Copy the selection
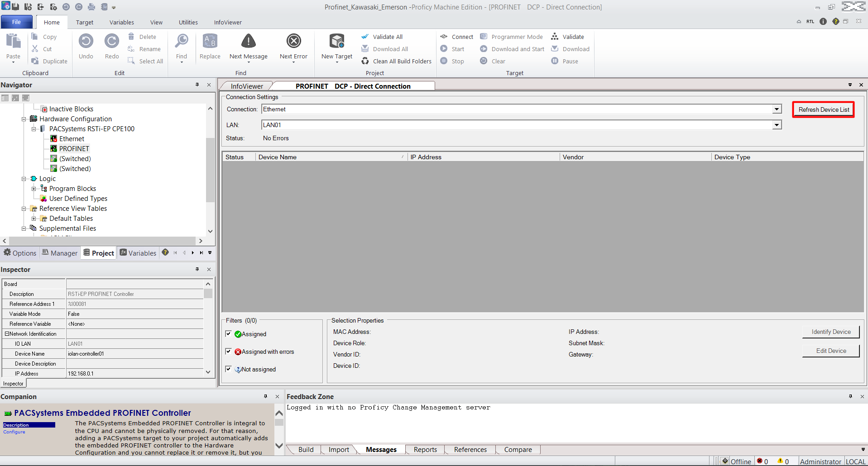This screenshot has height=466, width=868. pos(44,37)
